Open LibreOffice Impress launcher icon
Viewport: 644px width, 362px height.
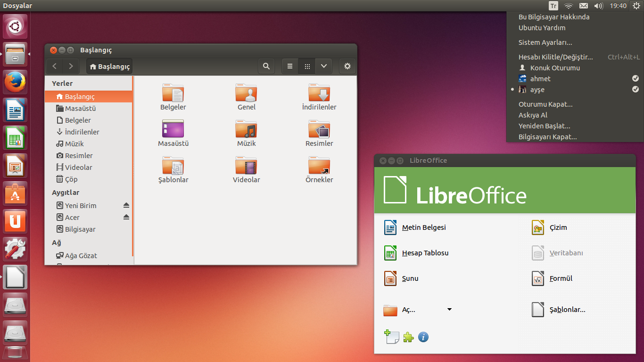(15, 166)
